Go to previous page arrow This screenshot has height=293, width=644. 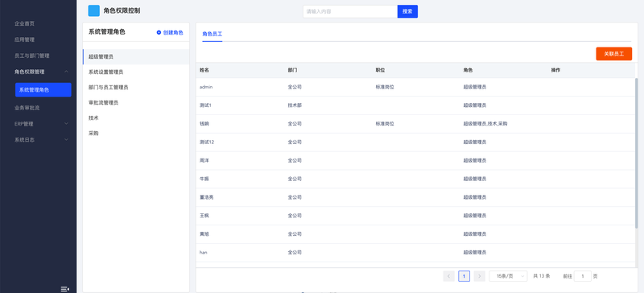click(x=449, y=276)
